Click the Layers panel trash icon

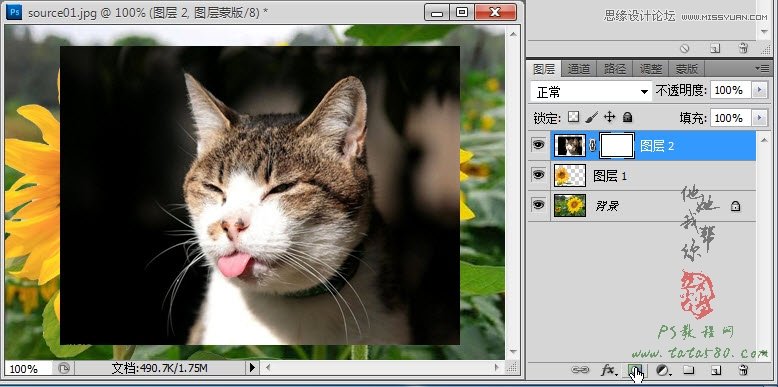(743, 370)
